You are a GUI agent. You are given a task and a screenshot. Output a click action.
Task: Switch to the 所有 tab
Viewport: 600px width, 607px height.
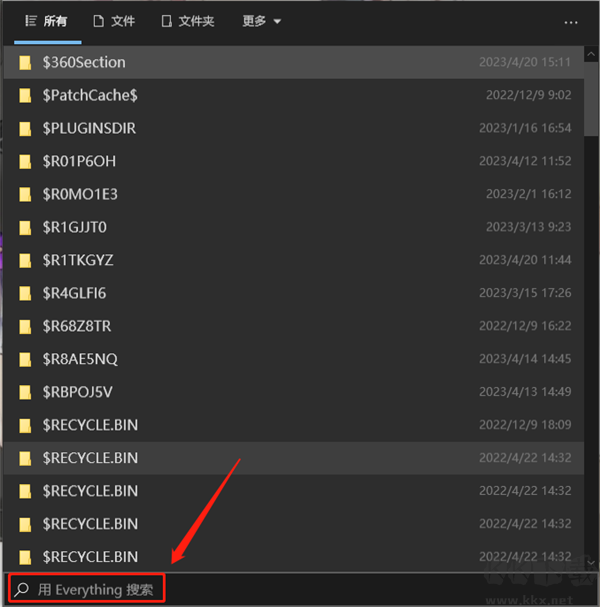tap(46, 21)
